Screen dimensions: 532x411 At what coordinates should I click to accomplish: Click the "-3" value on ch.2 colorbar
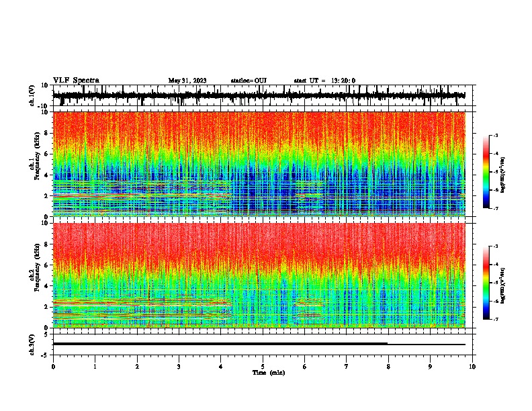496,246
